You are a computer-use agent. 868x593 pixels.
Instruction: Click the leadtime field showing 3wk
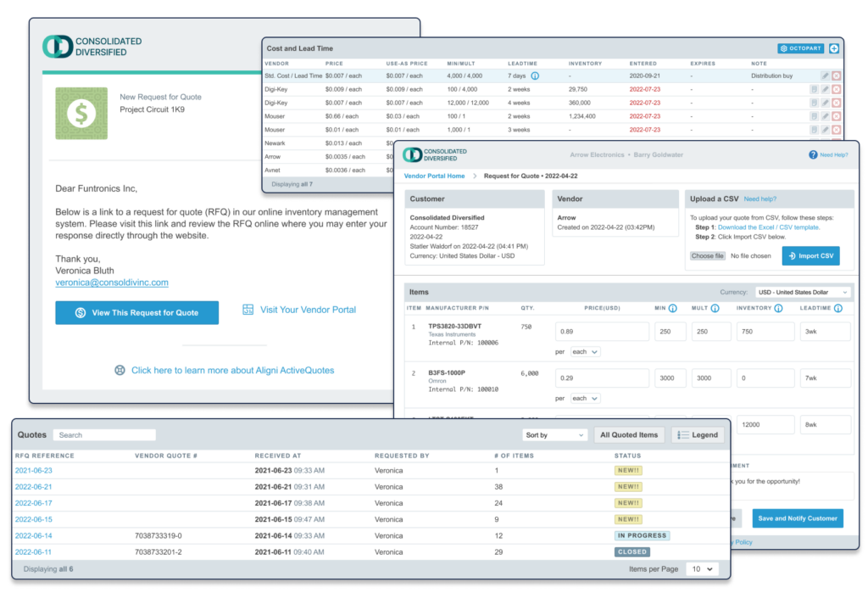826,332
